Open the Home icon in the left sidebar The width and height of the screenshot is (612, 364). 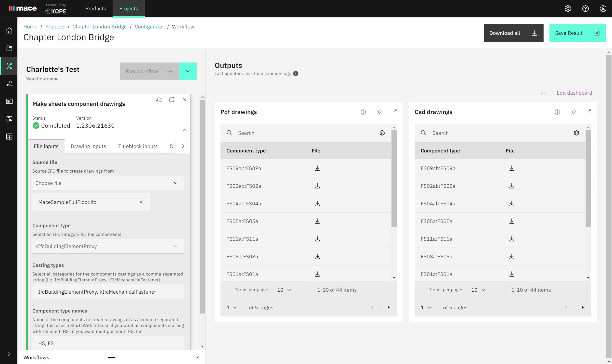click(9, 30)
